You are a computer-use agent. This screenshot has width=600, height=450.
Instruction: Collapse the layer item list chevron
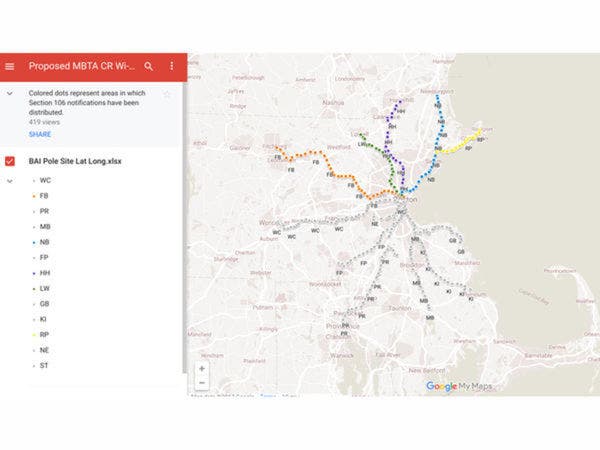(x=10, y=181)
